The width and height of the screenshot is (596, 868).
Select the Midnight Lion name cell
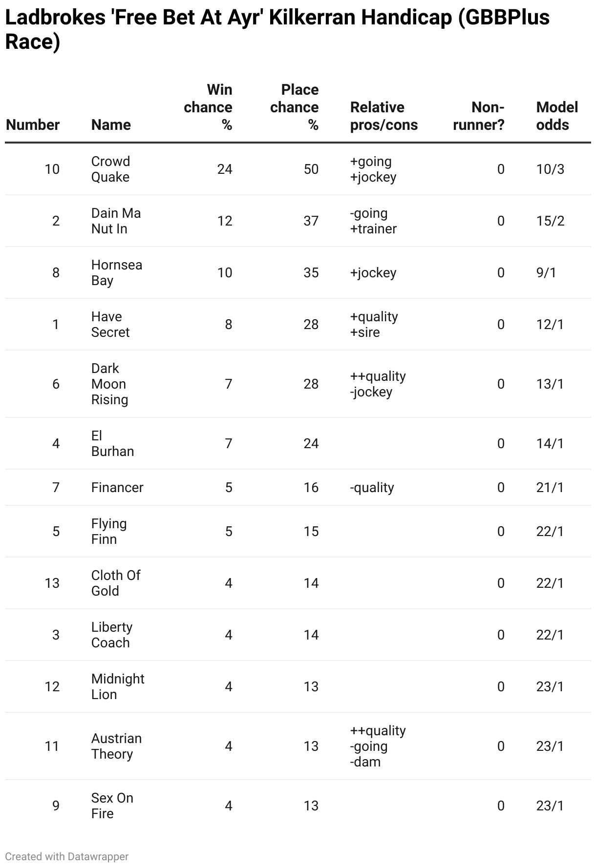click(118, 687)
